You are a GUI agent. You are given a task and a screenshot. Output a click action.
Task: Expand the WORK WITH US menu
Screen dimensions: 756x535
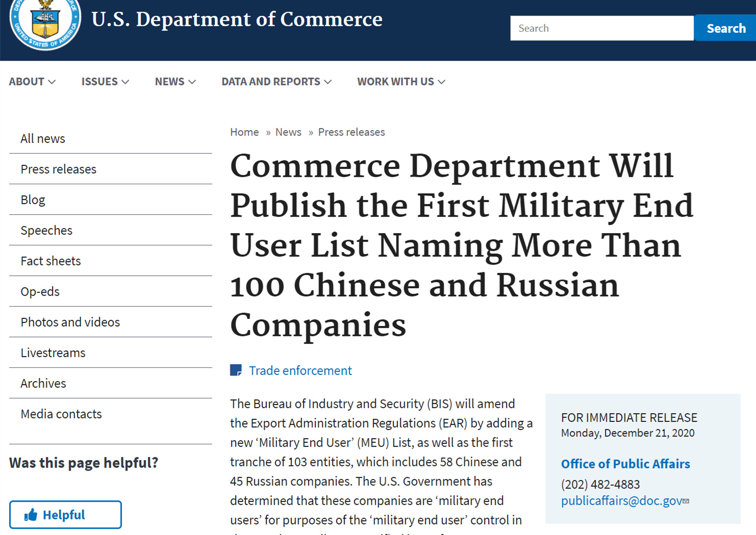[401, 82]
